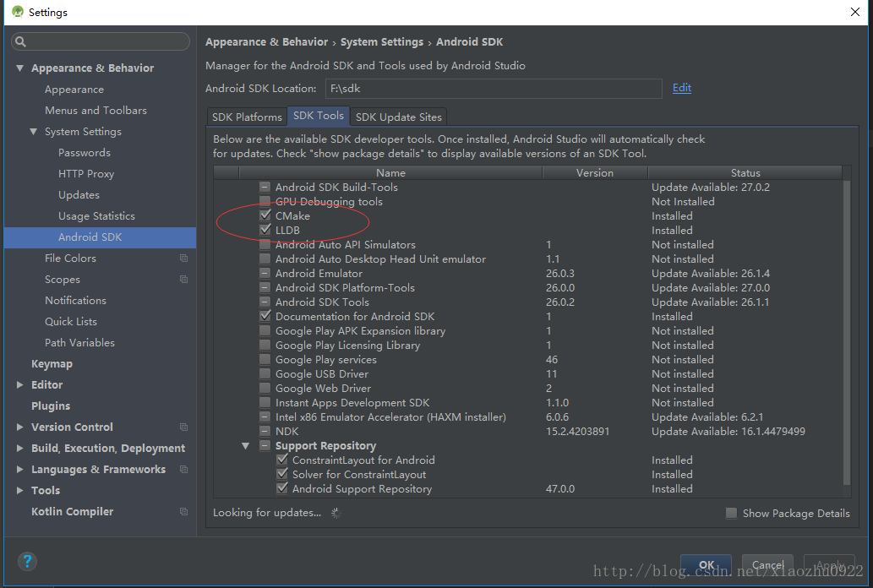
Task: Click the Version Control project-level icon
Action: click(x=183, y=427)
